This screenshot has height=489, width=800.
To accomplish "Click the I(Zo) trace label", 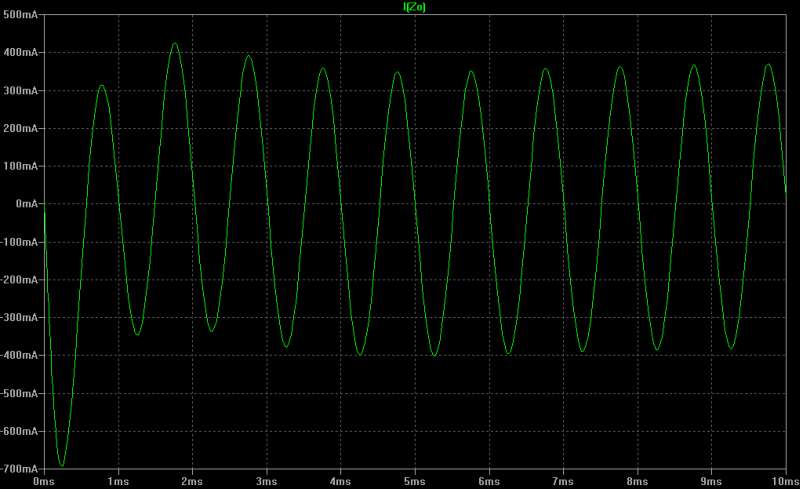I will pyautogui.click(x=414, y=7).
